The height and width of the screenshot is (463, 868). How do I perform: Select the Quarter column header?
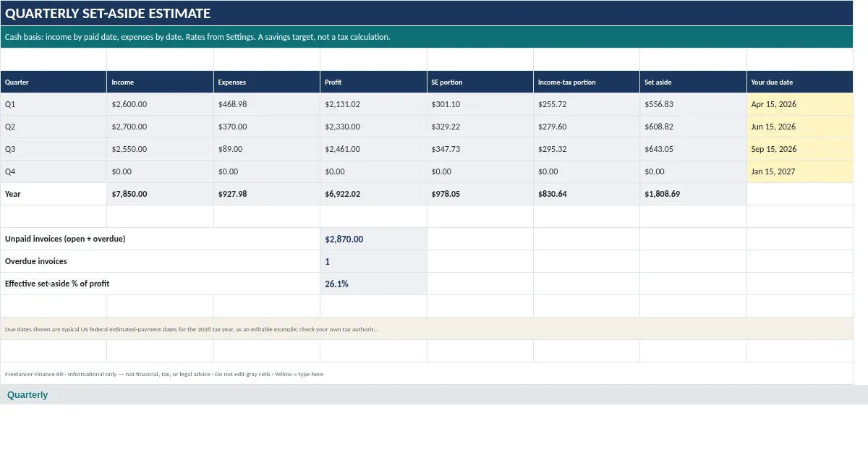[x=54, y=82]
